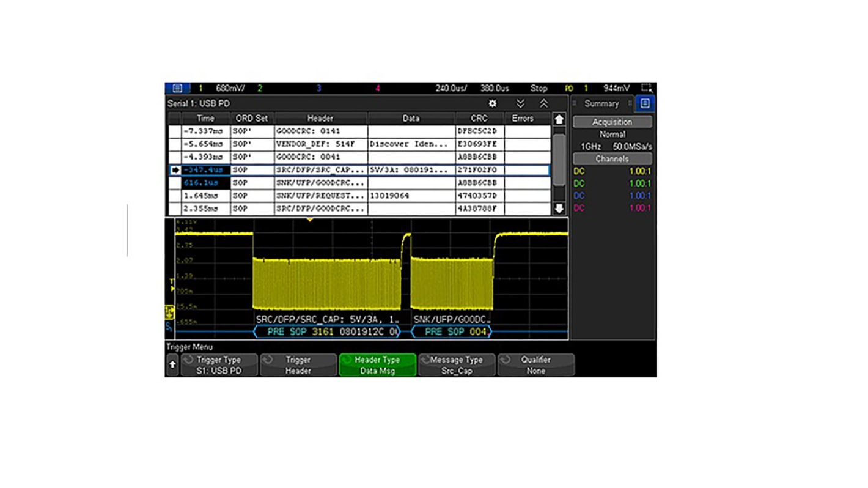
Task: Click CRC value 271F02F0
Action: tap(479, 170)
